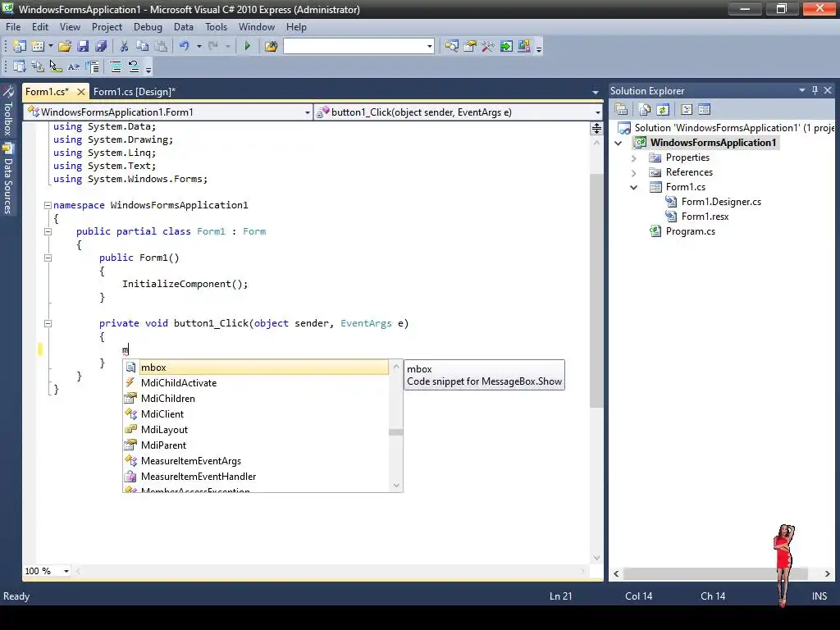Expand the Properties node in Solution Explorer
The image size is (840, 630).
coord(634,158)
